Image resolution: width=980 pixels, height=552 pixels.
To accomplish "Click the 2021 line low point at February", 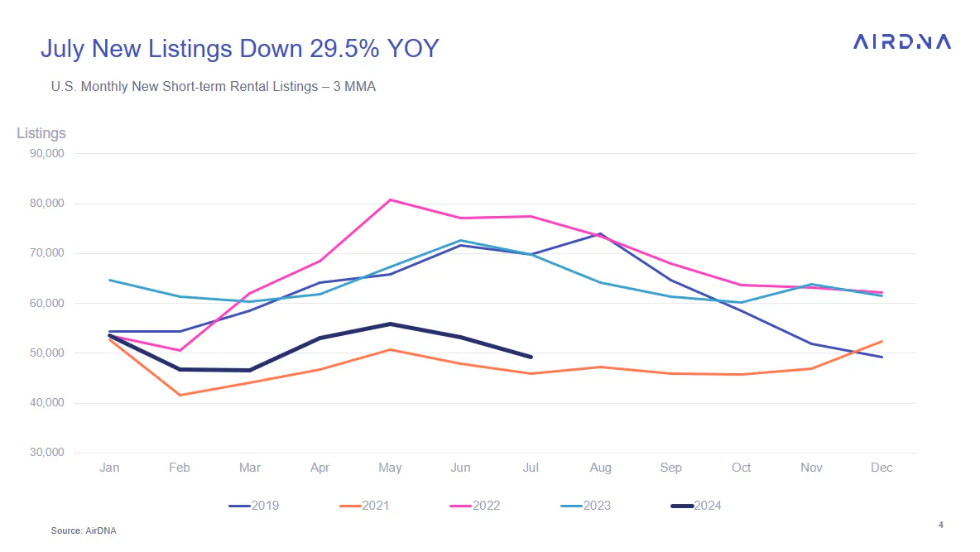I will pyautogui.click(x=180, y=395).
